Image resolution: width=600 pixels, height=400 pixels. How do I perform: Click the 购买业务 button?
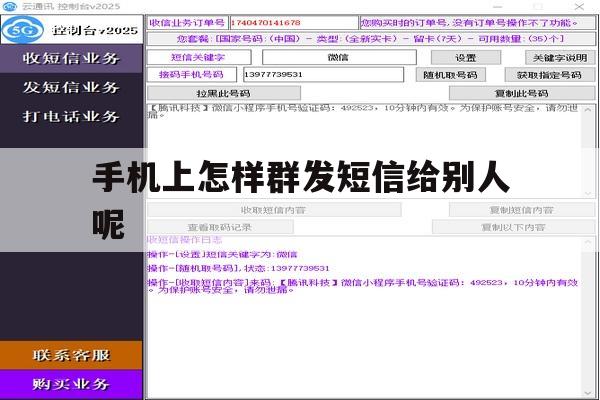click(71, 384)
